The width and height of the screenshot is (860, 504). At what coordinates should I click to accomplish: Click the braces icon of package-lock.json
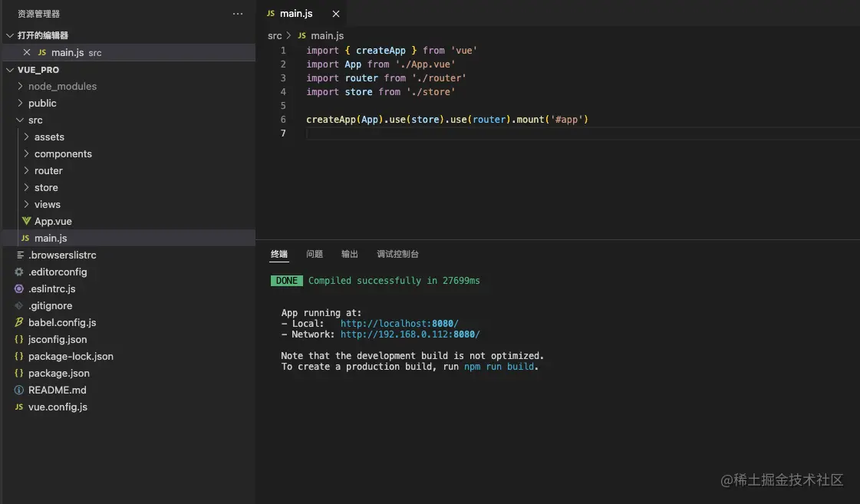coord(19,357)
